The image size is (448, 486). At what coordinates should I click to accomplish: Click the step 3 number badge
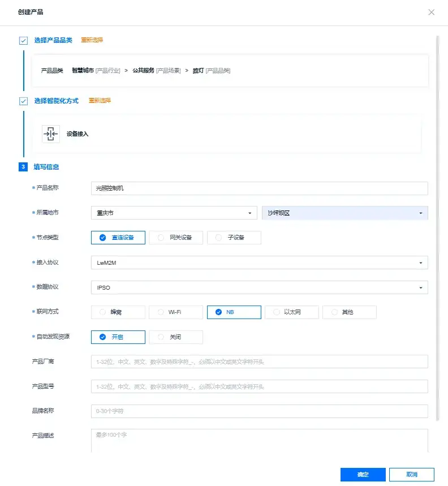(23, 167)
